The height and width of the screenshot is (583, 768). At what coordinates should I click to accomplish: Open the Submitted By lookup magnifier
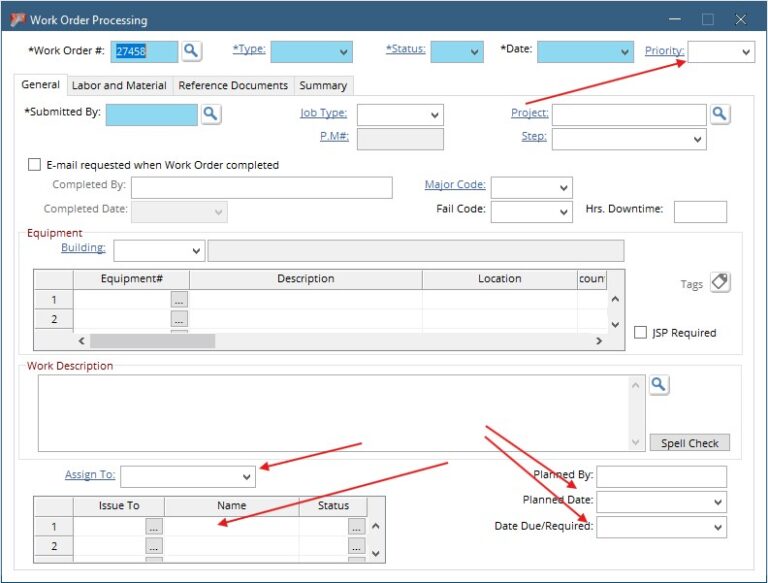click(211, 114)
